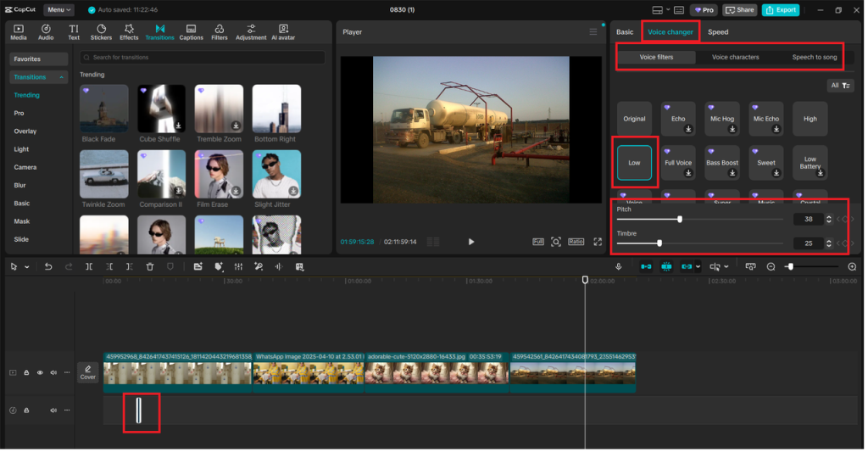Image resolution: width=868 pixels, height=458 pixels.
Task: Select the High voice filter
Action: (810, 119)
